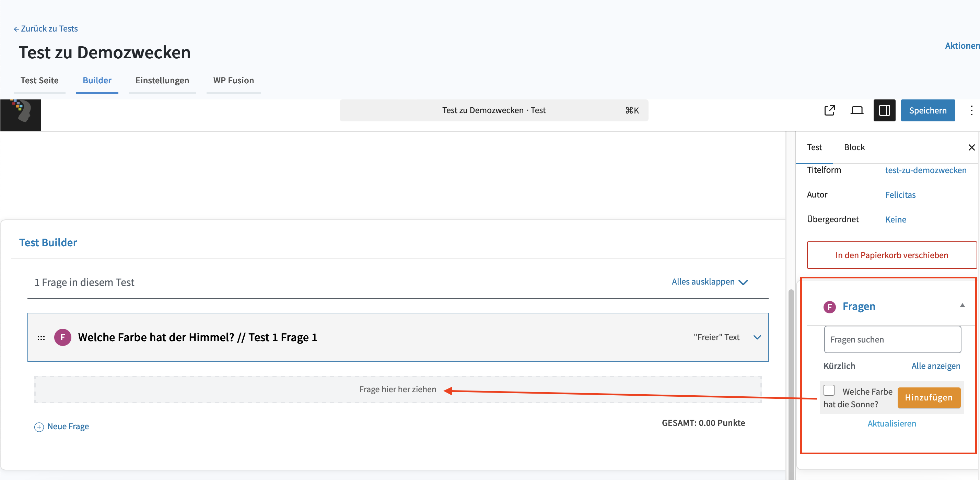The height and width of the screenshot is (480, 980).
Task: Click the Fragen panel heading
Action: coord(859,306)
